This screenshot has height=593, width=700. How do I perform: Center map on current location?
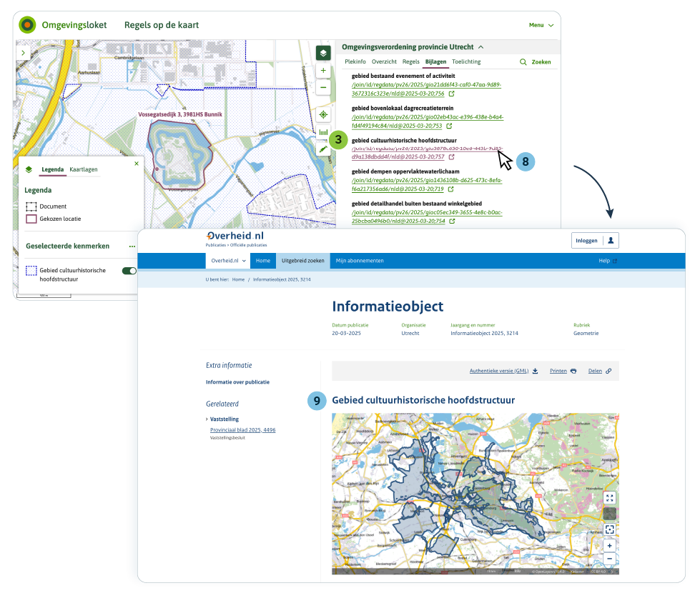(323, 114)
